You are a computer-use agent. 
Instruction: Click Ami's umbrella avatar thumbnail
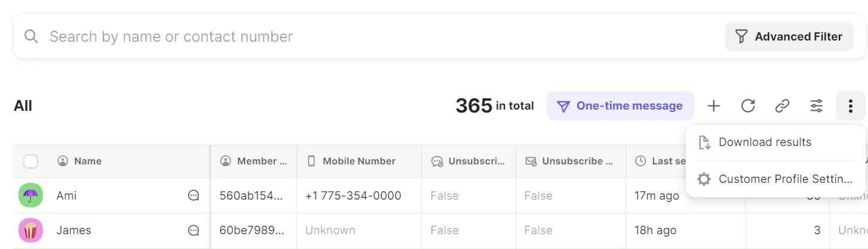click(30, 195)
